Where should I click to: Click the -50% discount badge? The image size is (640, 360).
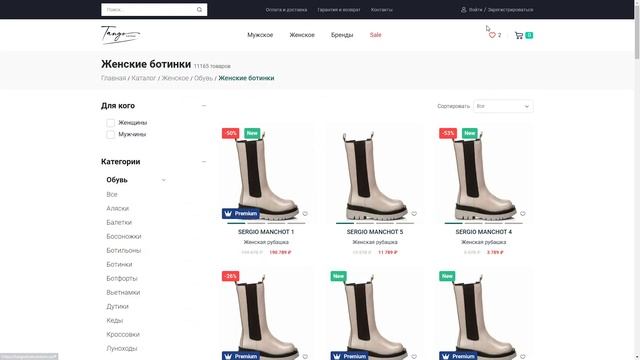(231, 133)
